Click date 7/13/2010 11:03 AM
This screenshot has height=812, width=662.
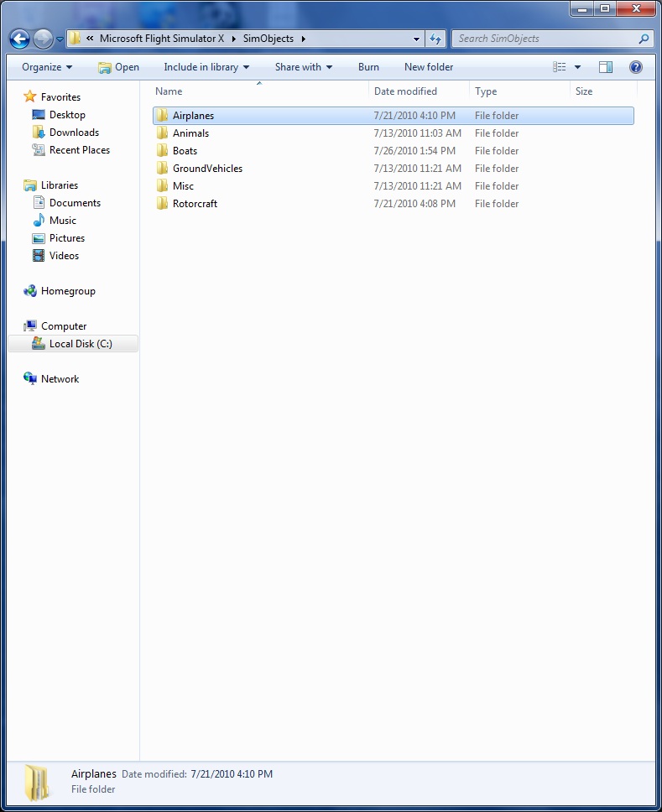tap(418, 133)
